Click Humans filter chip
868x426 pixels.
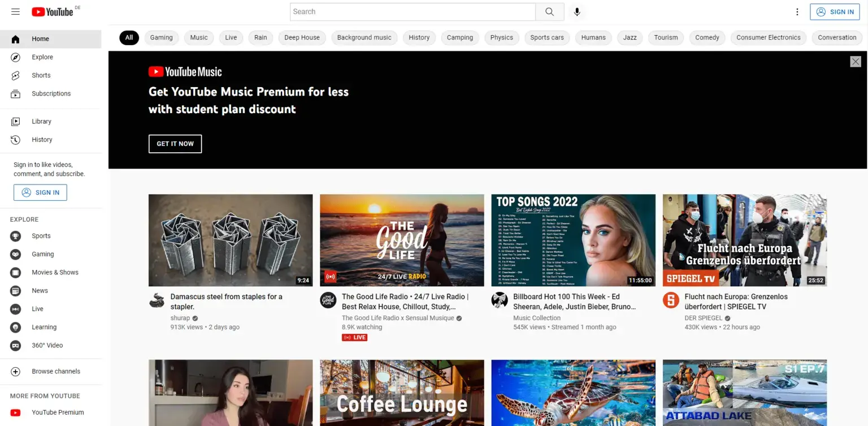(593, 37)
